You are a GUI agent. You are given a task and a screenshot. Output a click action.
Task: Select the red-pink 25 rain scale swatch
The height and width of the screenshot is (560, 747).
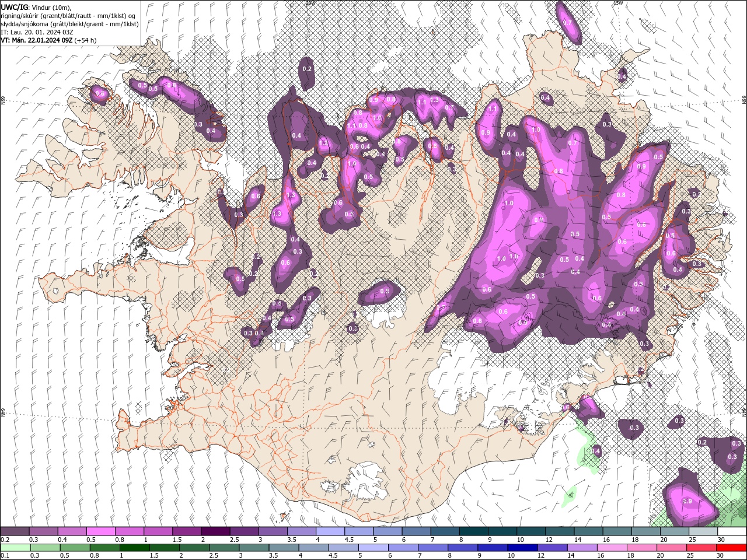point(700,548)
